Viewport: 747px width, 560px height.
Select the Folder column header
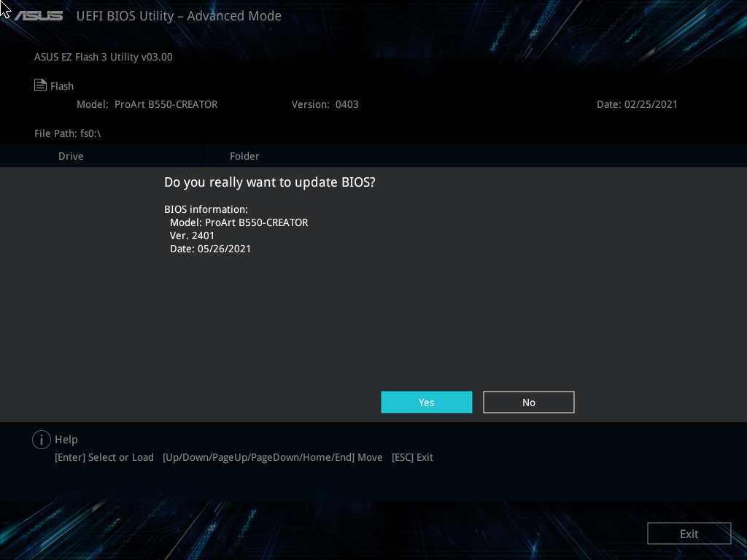[244, 156]
